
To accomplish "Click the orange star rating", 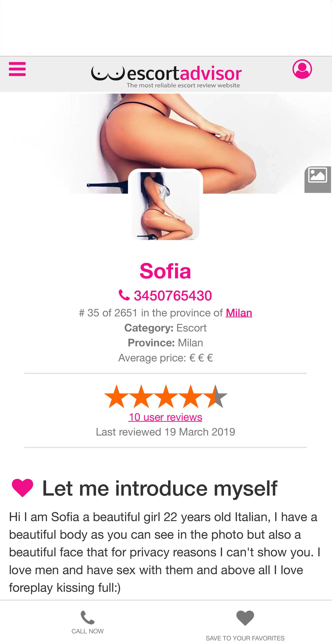I will tap(166, 397).
